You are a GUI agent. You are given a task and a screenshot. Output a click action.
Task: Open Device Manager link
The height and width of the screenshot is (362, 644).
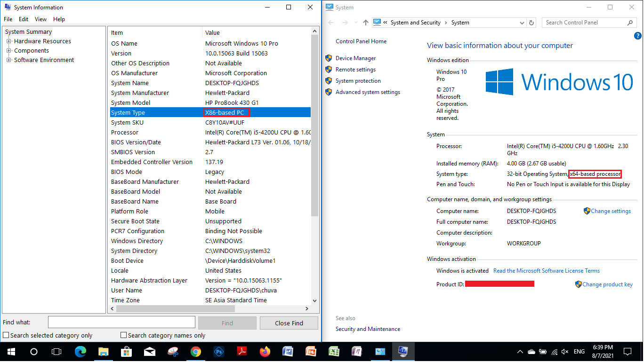click(x=355, y=58)
